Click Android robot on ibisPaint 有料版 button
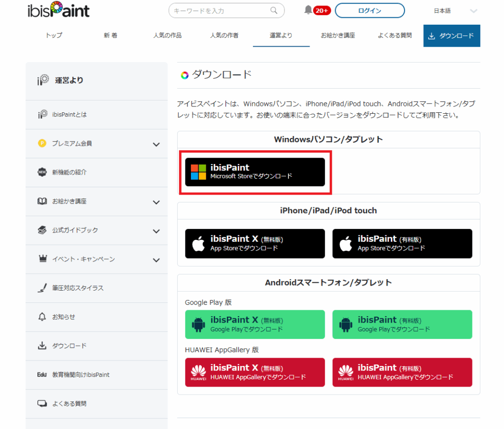 click(346, 325)
